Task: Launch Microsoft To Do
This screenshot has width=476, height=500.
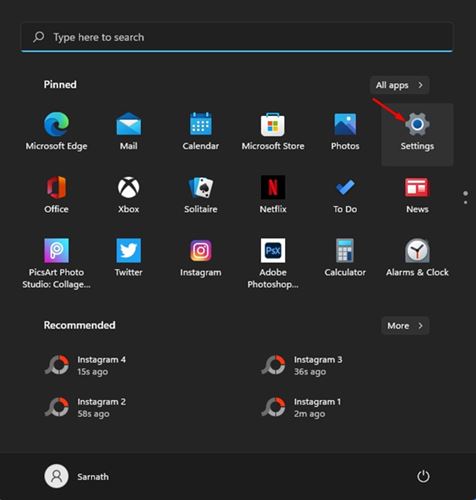Action: tap(345, 195)
